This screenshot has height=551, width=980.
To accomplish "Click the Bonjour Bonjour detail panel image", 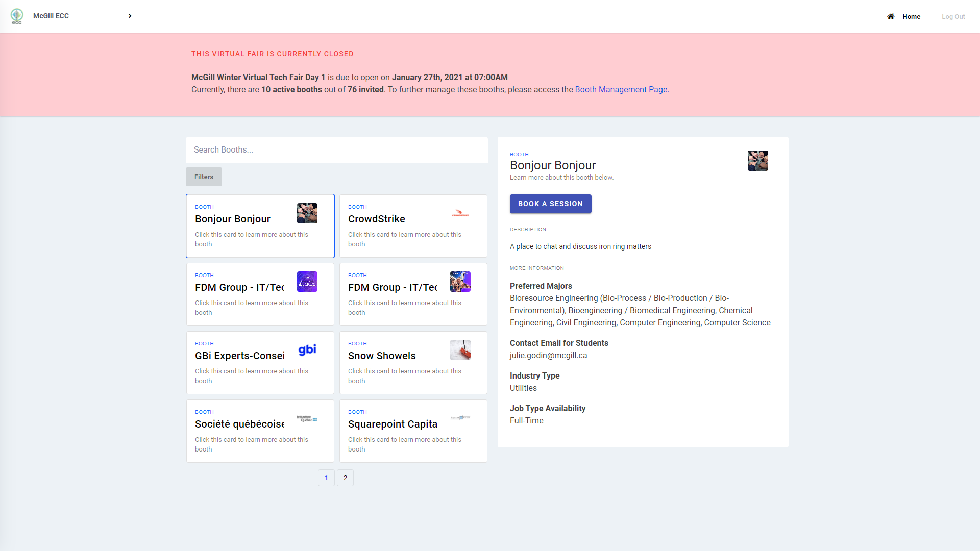I will click(x=758, y=161).
